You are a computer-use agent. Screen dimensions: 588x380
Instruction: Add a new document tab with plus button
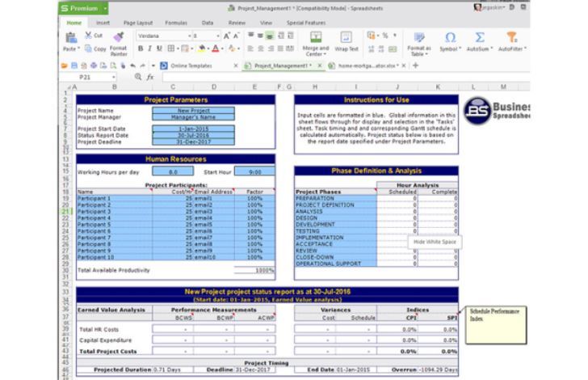point(415,65)
